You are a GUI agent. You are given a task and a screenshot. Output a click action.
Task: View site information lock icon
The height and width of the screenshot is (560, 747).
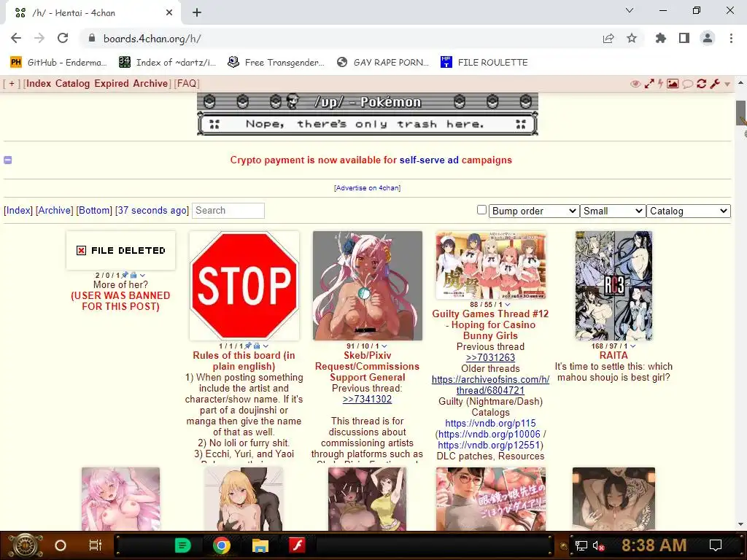[92, 38]
